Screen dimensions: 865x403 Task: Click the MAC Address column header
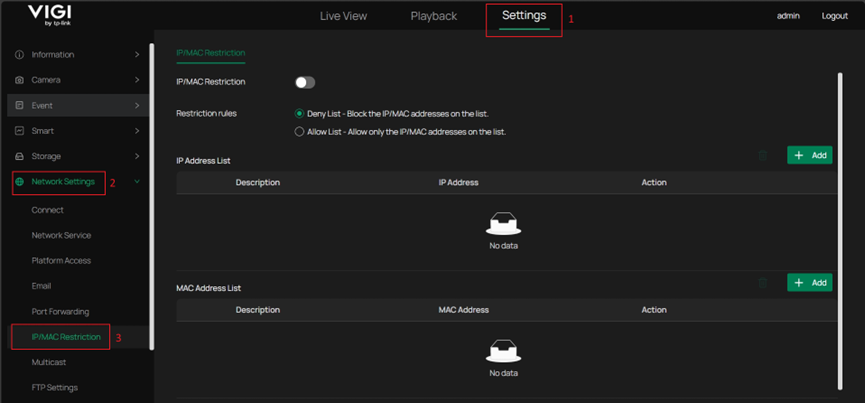[463, 310]
